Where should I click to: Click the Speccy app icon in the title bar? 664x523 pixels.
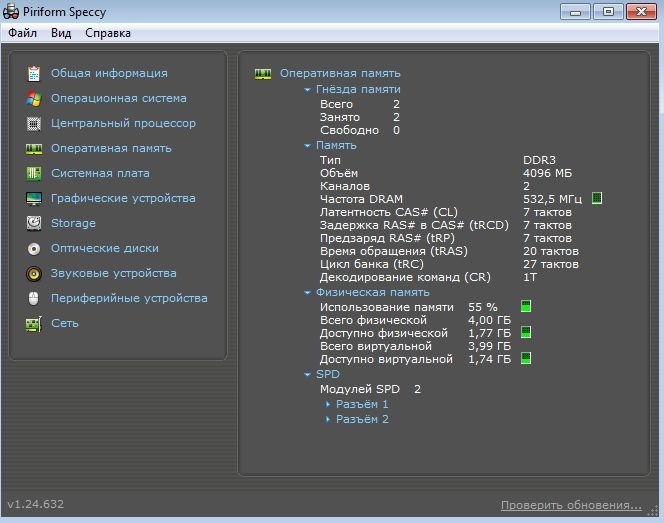[x=11, y=12]
